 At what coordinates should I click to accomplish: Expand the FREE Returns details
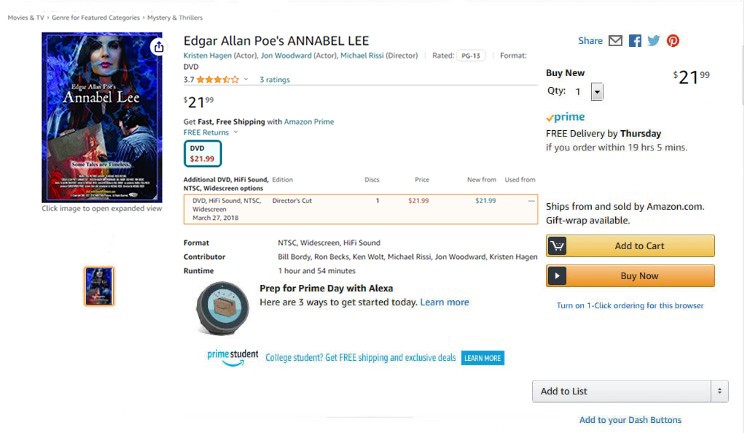click(x=236, y=132)
